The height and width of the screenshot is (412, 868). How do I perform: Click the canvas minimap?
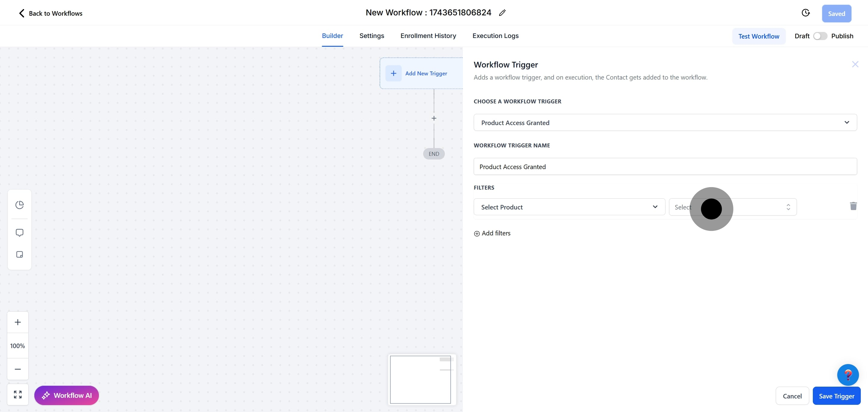(x=422, y=379)
